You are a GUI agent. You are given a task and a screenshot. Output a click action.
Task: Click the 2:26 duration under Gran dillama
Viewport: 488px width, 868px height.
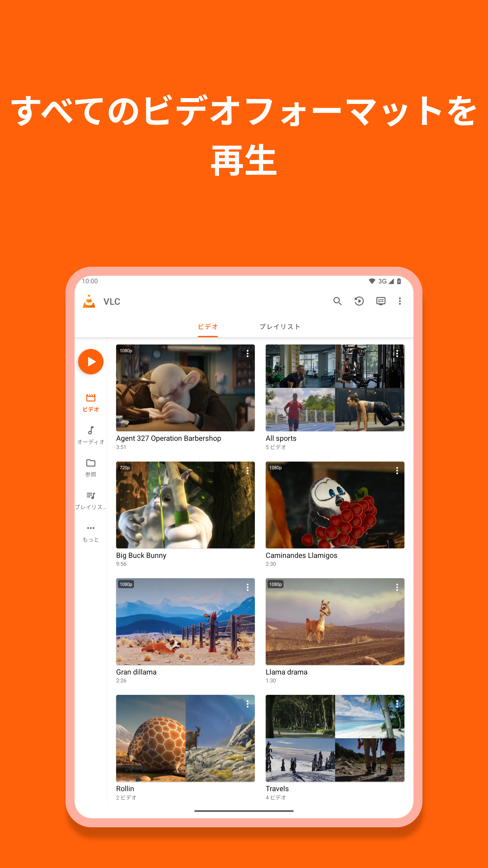click(121, 680)
